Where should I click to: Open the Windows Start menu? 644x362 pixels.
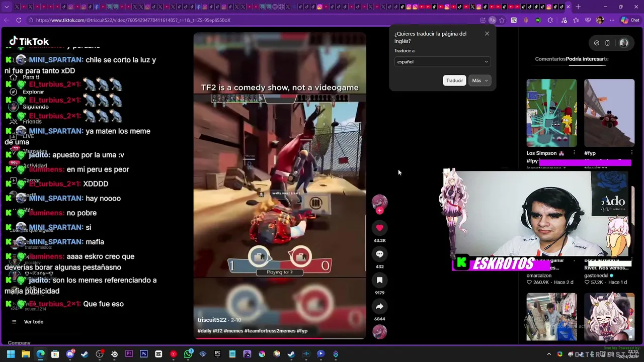pos(11,354)
